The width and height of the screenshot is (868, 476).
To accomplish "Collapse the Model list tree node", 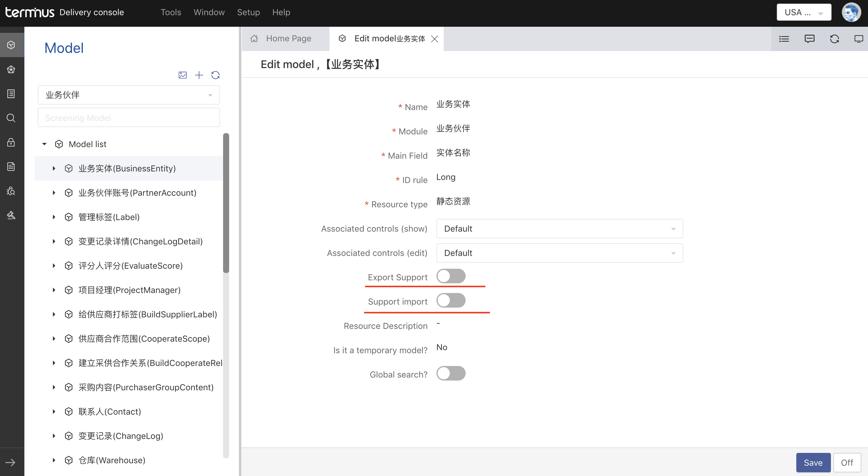I will pyautogui.click(x=44, y=144).
